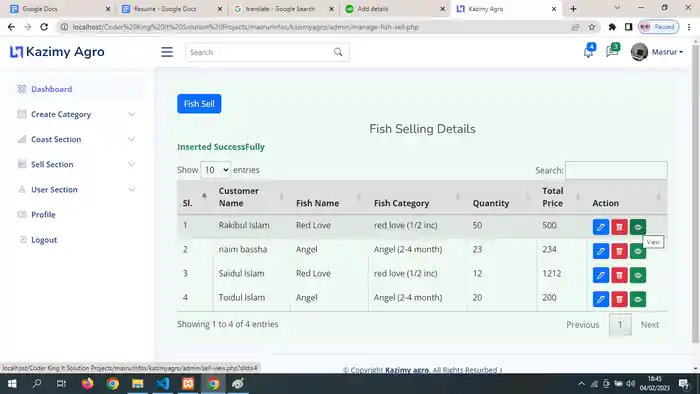Toggle the sidebar hamburger menu
The image size is (700, 394).
(x=167, y=52)
